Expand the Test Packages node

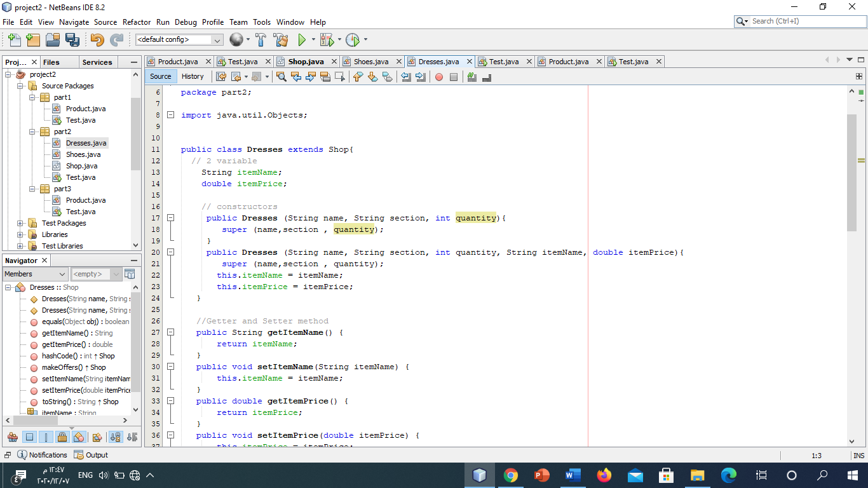pyautogui.click(x=20, y=223)
